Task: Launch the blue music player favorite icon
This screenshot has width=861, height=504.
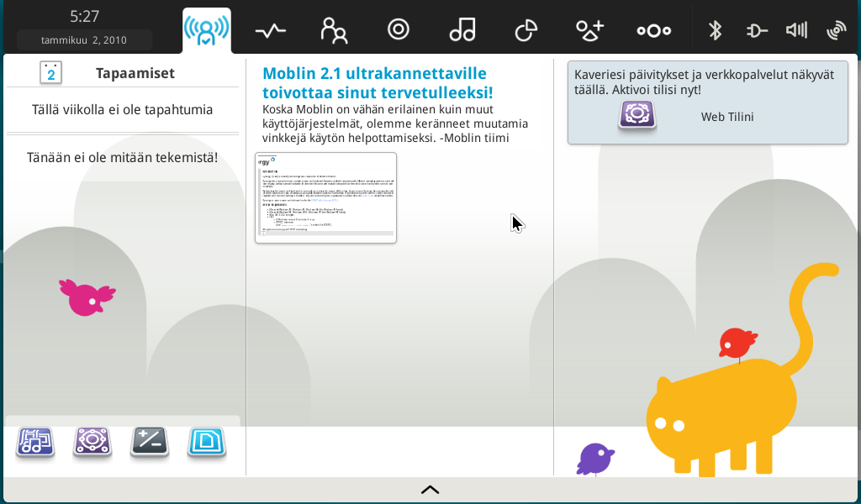Action: pos(35,443)
